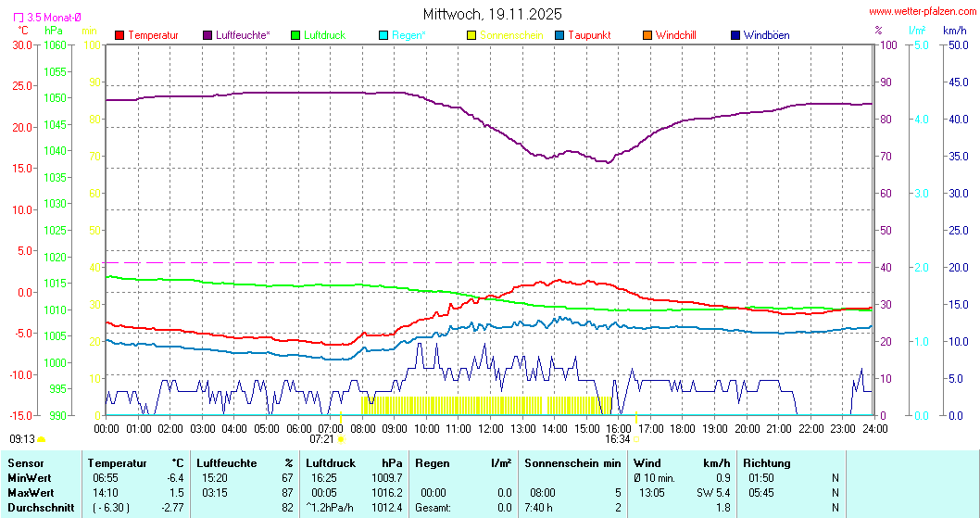Select the cyan Regen legend square

[x=384, y=35]
